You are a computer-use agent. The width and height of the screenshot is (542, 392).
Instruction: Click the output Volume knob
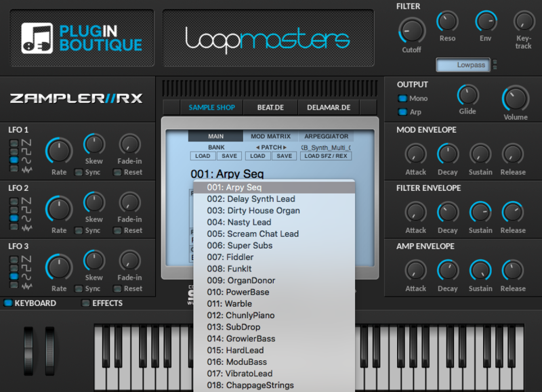[516, 98]
